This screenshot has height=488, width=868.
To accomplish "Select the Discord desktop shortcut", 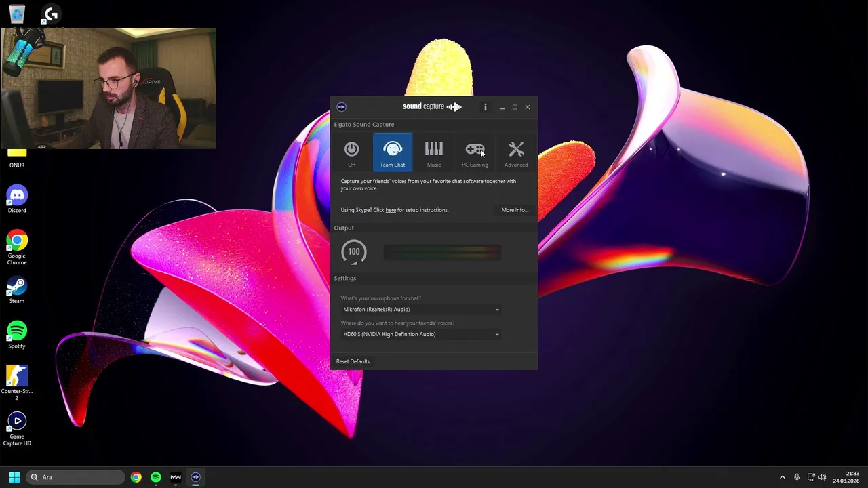I will [x=17, y=200].
